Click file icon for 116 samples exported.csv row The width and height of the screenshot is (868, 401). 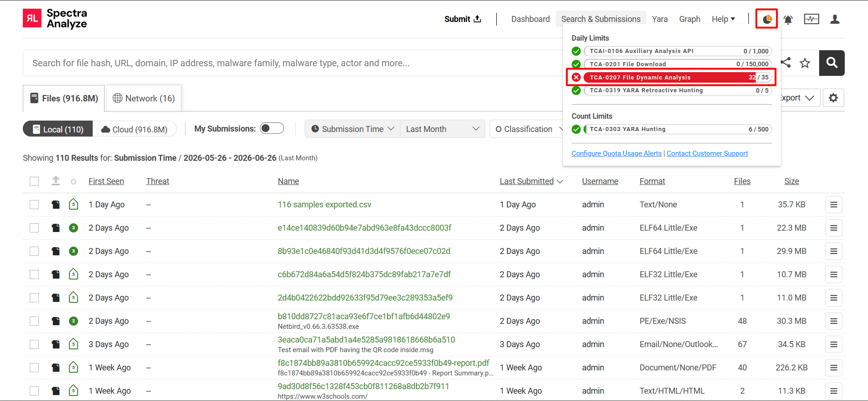pyautogui.click(x=56, y=205)
